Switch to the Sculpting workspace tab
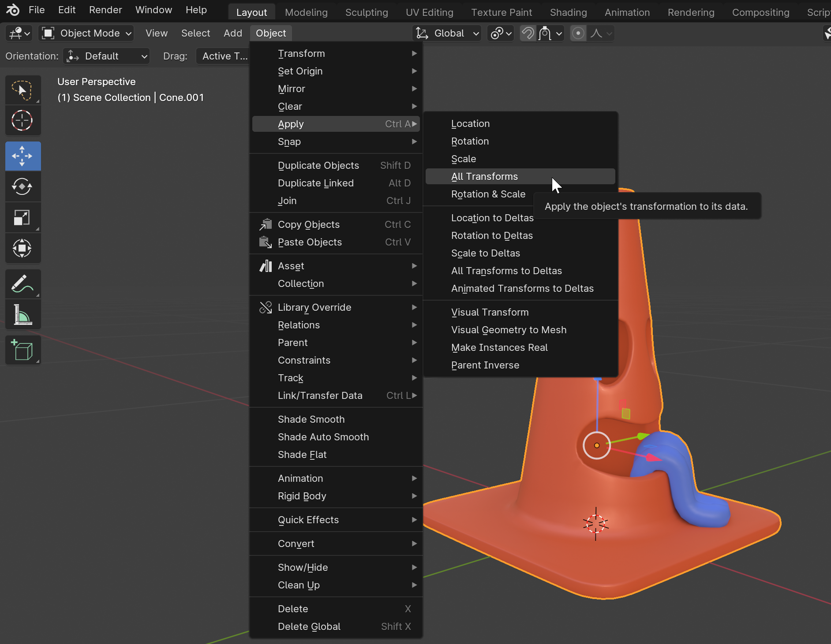This screenshot has width=831, height=644. (x=367, y=12)
